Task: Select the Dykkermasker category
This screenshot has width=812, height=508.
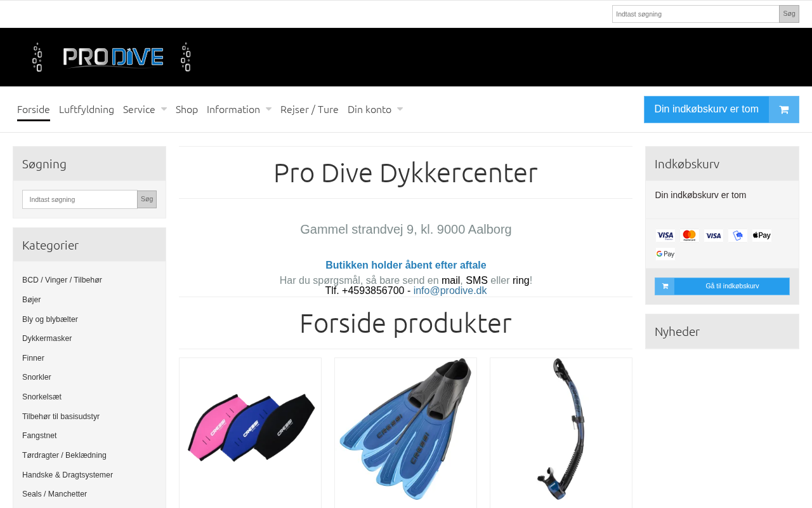Action: [x=47, y=338]
